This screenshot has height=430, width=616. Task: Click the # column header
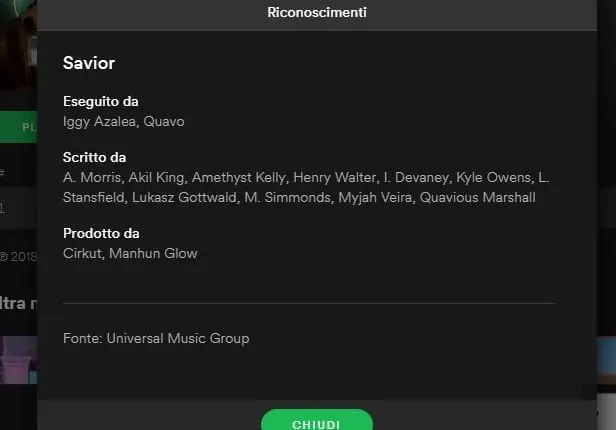4,172
